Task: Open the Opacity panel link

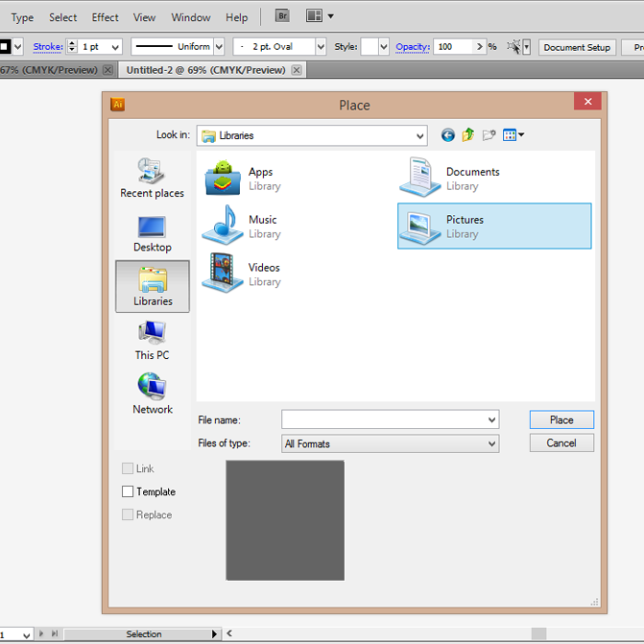Action: 413,47
